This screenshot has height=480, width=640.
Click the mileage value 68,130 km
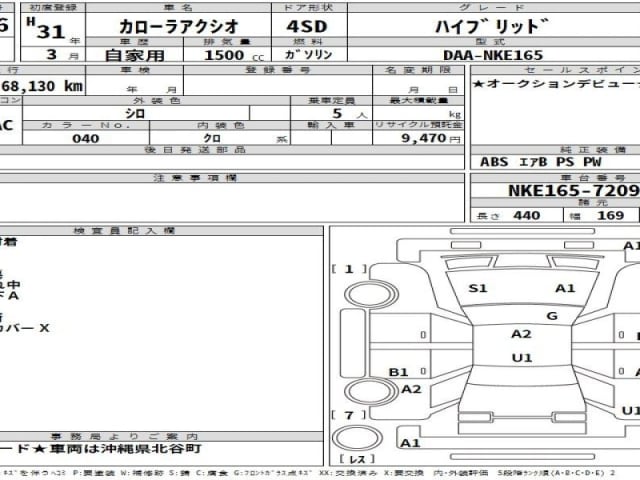[42, 86]
